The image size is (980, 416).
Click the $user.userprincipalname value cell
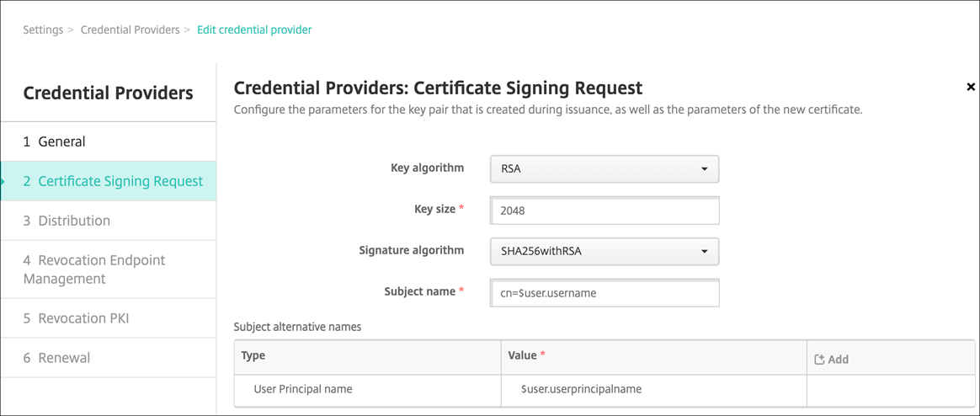pos(582,389)
